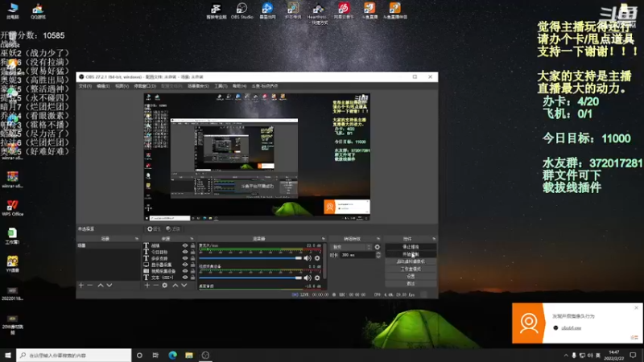This screenshot has width=644, height=362.
Task: Open the 编辑(E) menu in OBS
Action: tap(103, 86)
